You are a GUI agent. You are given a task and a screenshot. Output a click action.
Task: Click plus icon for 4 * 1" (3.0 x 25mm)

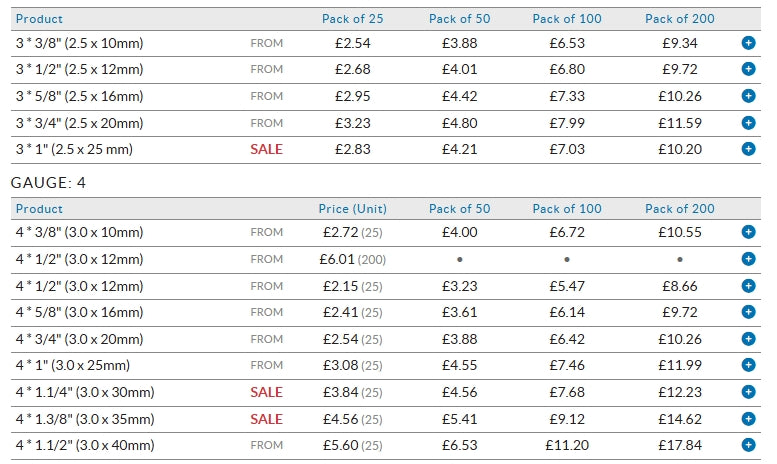point(748,365)
